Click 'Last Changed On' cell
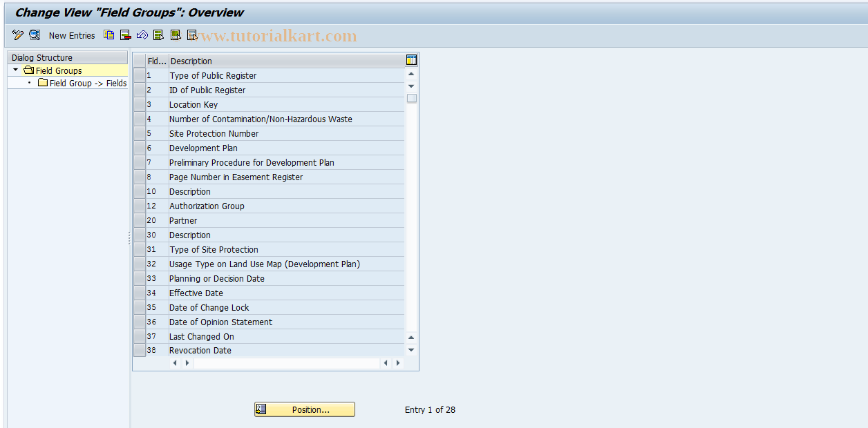868x428 pixels. 287,336
